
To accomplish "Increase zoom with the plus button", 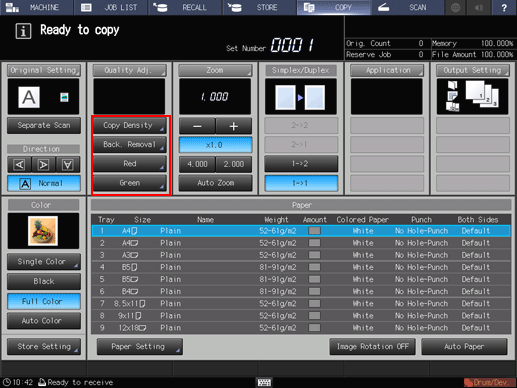I will click(x=234, y=126).
